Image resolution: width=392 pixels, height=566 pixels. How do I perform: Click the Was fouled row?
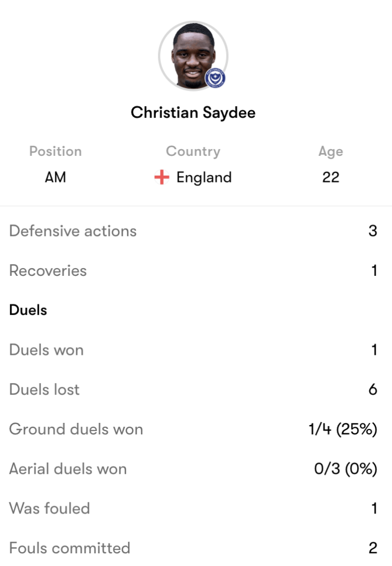click(193, 509)
